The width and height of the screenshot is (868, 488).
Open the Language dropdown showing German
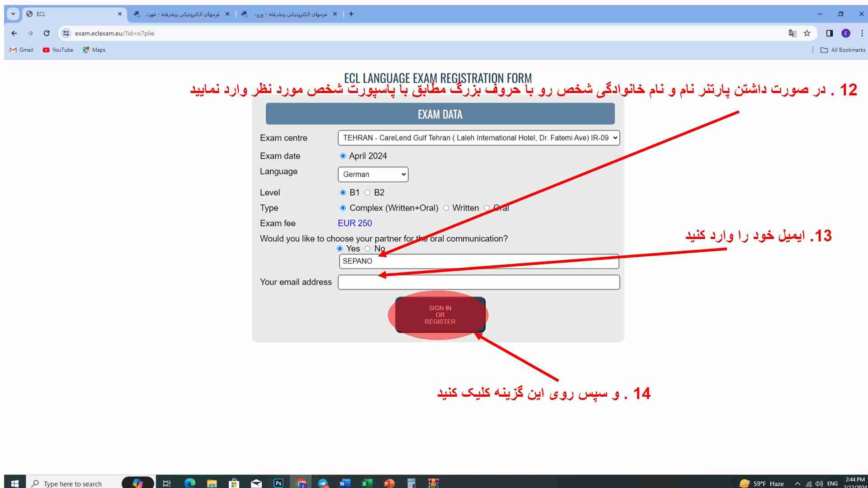point(373,174)
